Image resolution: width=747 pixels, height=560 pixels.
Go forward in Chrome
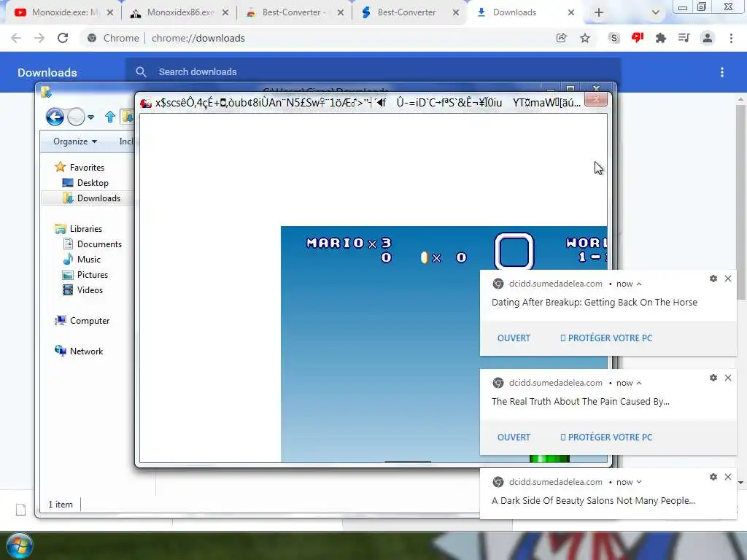point(39,38)
